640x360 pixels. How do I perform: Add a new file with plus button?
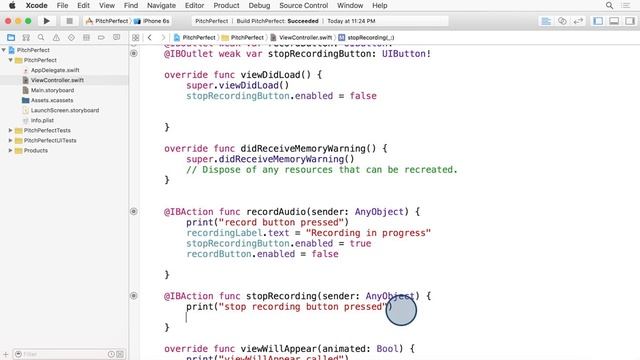6,354
